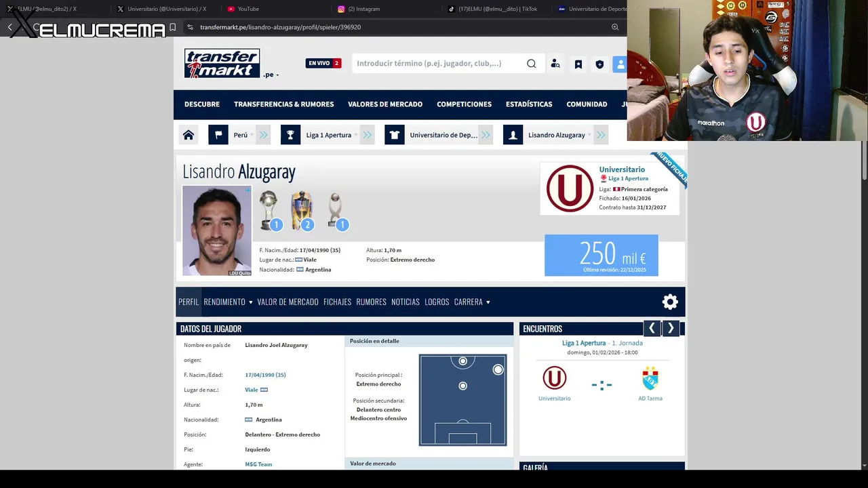
Task: Click the third trophy with badge 1
Action: click(x=336, y=211)
